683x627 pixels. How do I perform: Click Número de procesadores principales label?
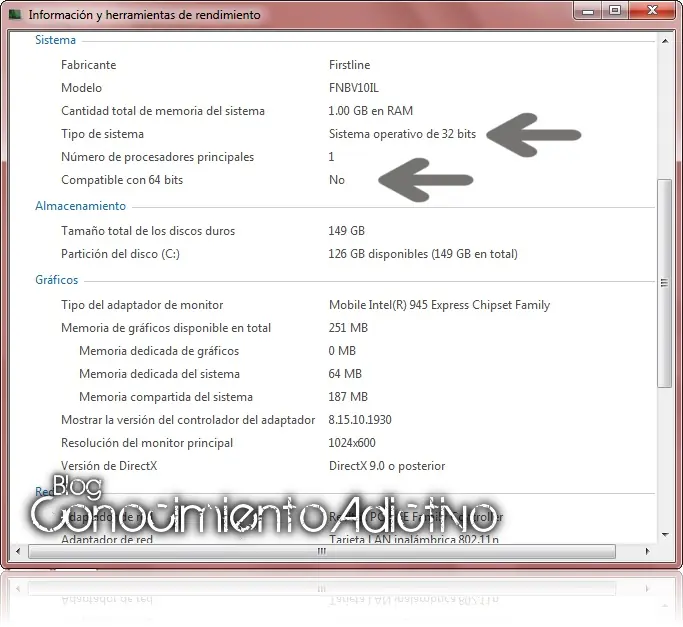[x=157, y=157]
